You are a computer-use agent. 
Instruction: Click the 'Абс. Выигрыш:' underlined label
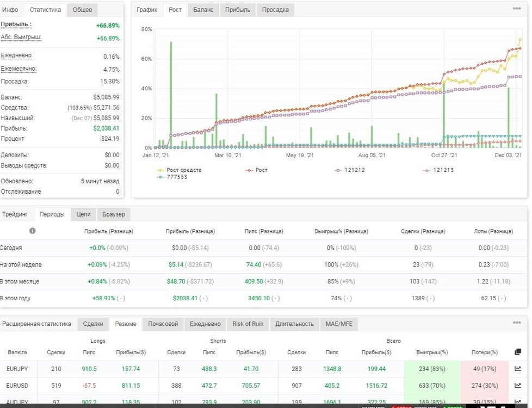[x=21, y=38]
